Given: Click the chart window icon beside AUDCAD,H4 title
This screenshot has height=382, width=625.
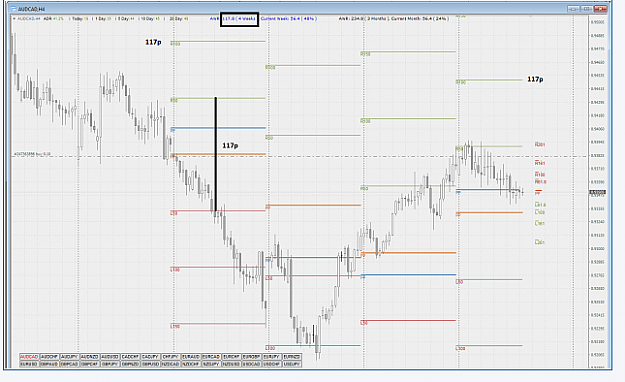Looking at the screenshot, I should coord(13,9).
